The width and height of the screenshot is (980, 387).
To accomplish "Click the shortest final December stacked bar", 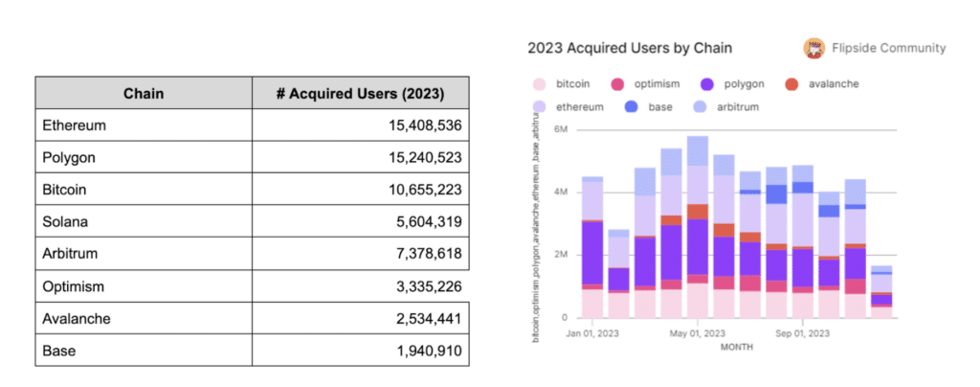I will click(x=881, y=292).
